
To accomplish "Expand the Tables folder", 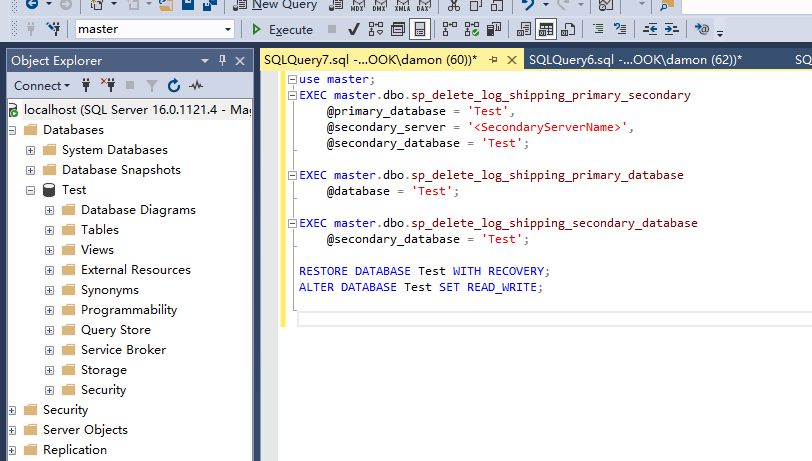I will pyautogui.click(x=49, y=230).
